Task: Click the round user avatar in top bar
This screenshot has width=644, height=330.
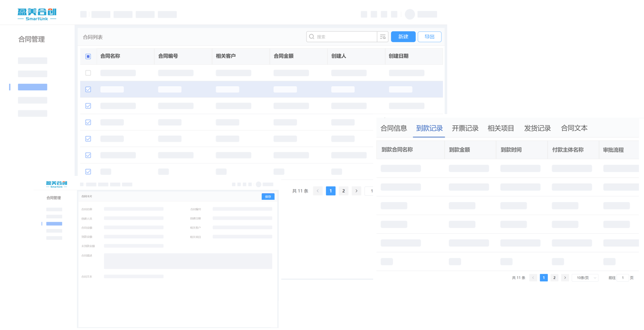Action: [410, 14]
